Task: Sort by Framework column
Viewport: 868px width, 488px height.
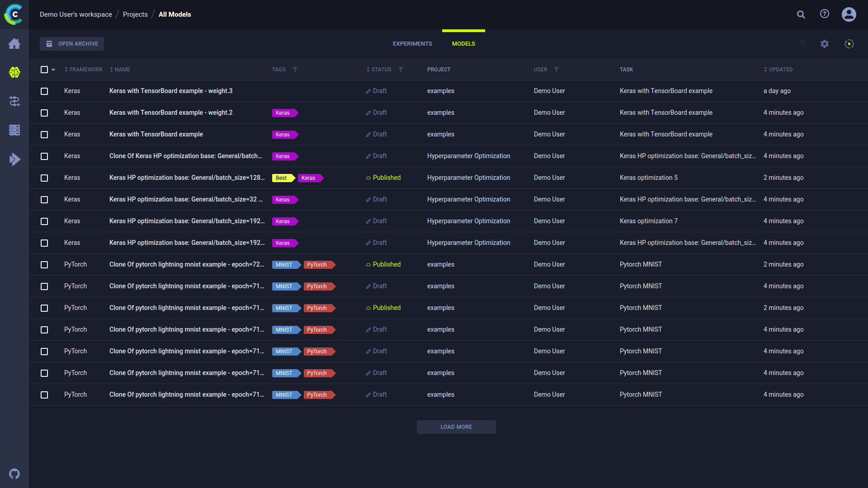Action: click(84, 70)
